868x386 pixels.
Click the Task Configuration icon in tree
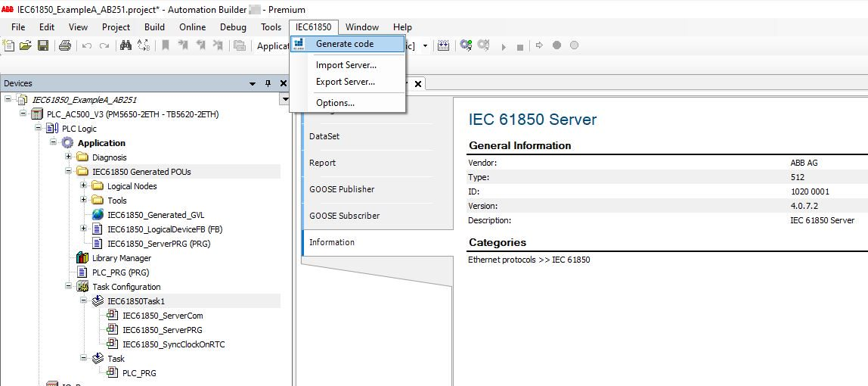(x=82, y=287)
